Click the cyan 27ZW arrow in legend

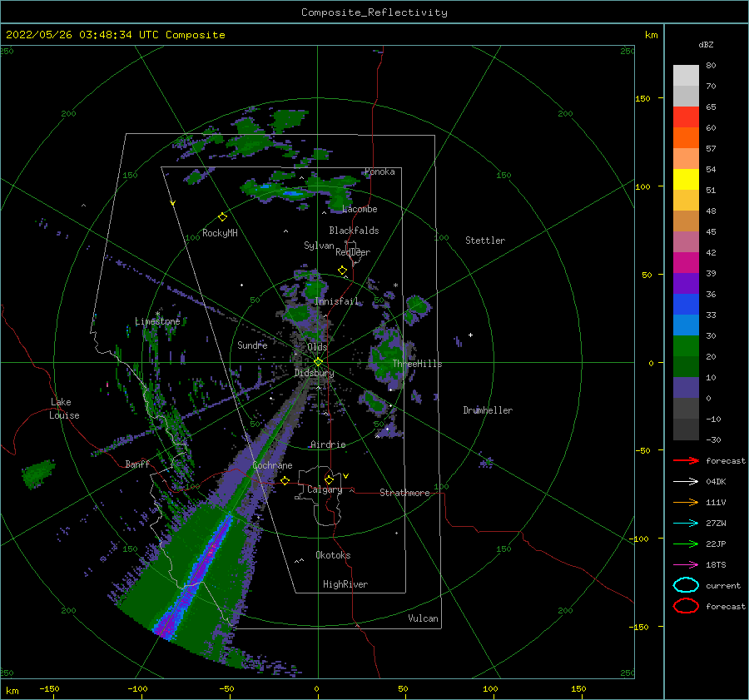(x=686, y=524)
